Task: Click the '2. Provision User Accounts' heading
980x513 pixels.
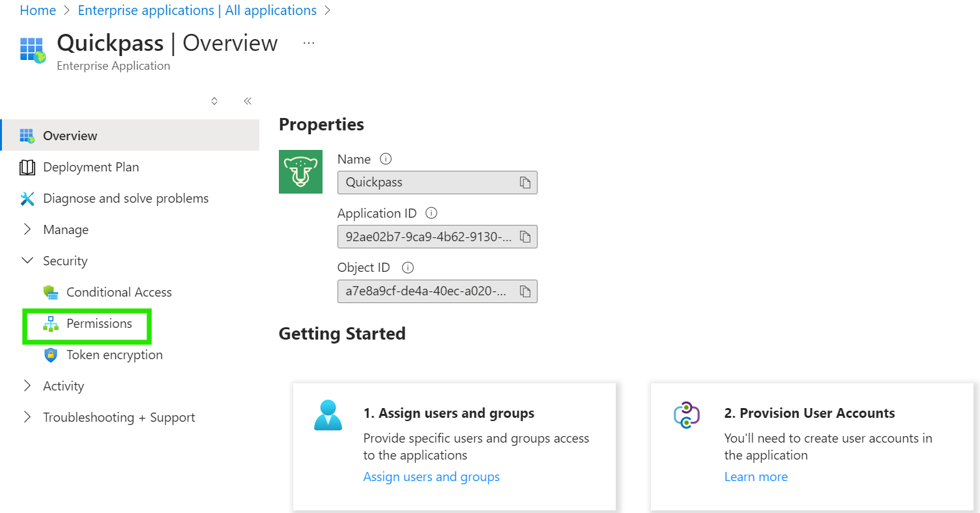Action: [810, 413]
